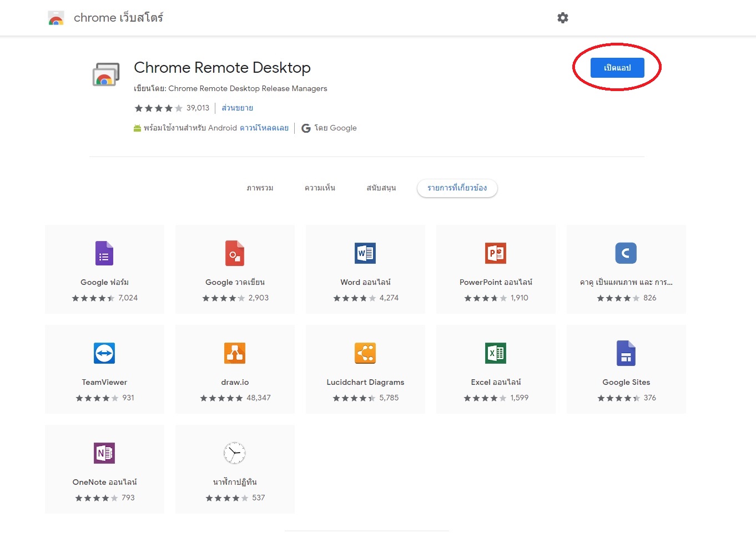Viewport: 756px width, 537px height.
Task: Click the 48,347 rating count for draw.io
Action: [259, 398]
